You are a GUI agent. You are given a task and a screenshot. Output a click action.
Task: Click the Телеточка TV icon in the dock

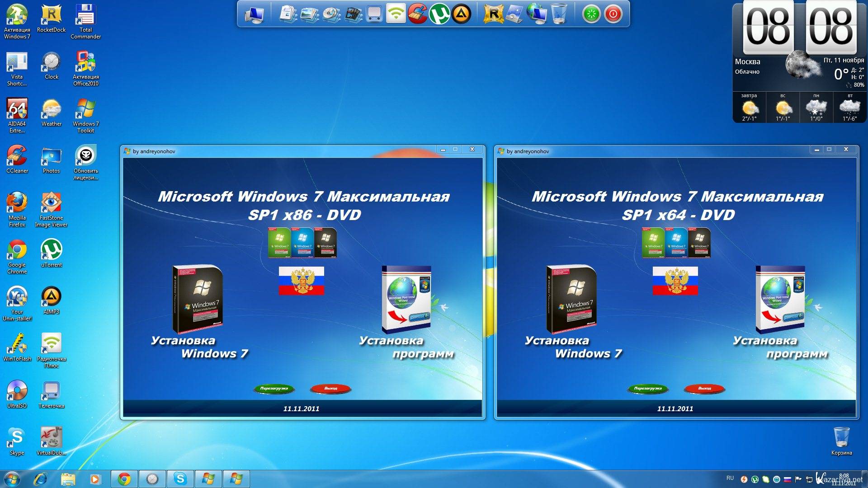pyautogui.click(x=374, y=14)
